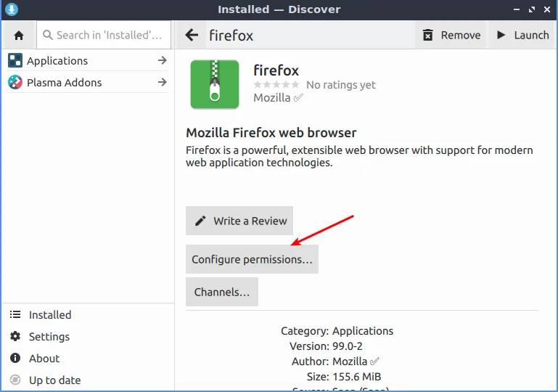Click the About info icon
Image resolution: width=558 pixels, height=392 pixels.
point(15,358)
